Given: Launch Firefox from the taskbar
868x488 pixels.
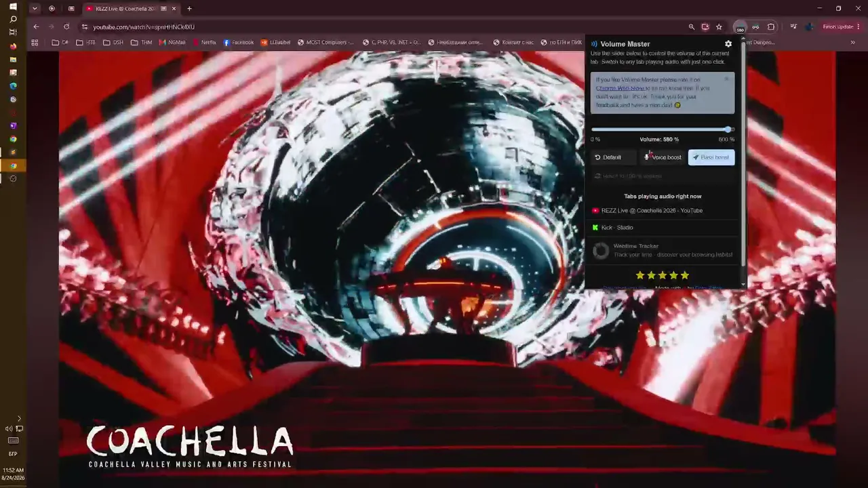Looking at the screenshot, I should click(13, 47).
